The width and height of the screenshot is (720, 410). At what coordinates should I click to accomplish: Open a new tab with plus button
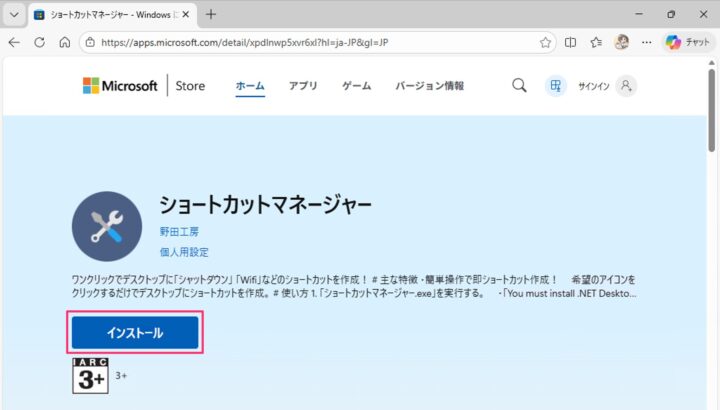(211, 15)
